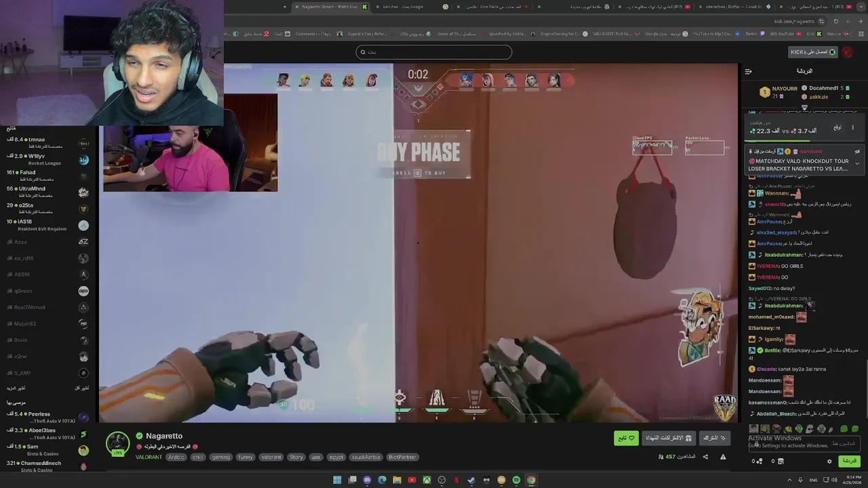Select the egypt tag

pos(336,457)
